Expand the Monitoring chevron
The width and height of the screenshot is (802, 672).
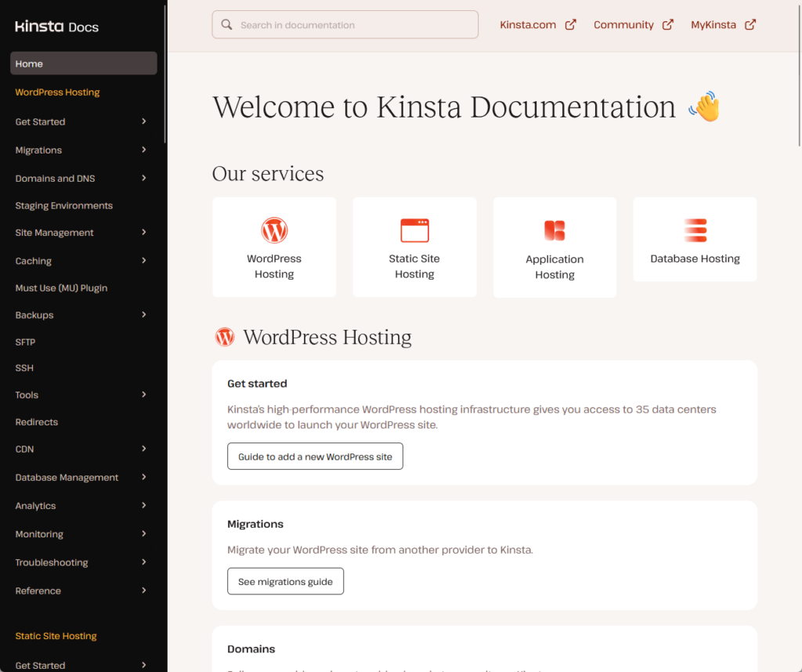point(144,534)
